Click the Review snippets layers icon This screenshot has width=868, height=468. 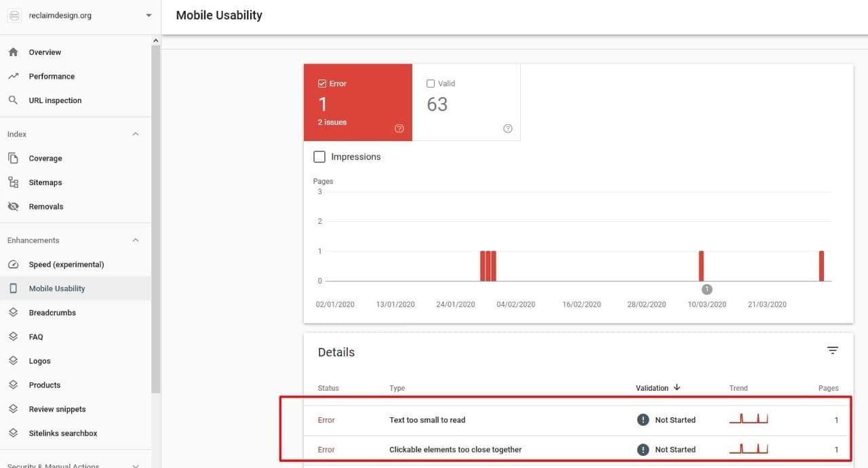pos(13,409)
